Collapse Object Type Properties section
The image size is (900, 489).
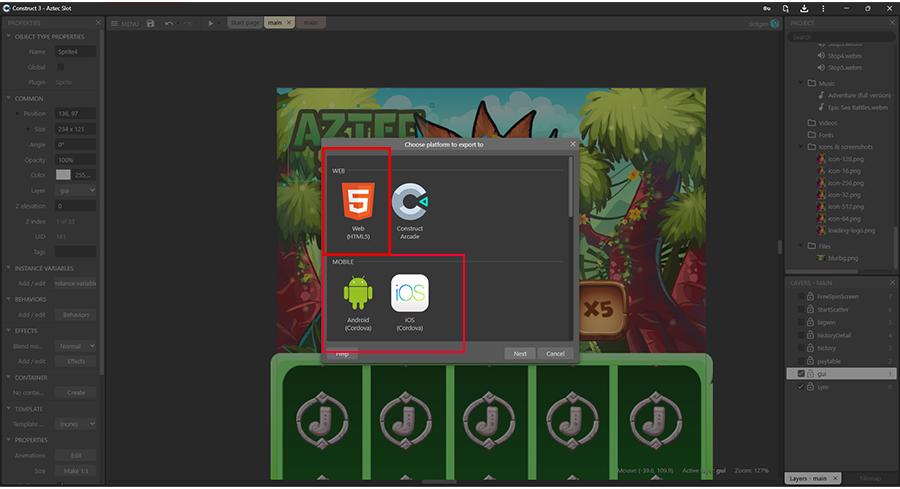9,36
